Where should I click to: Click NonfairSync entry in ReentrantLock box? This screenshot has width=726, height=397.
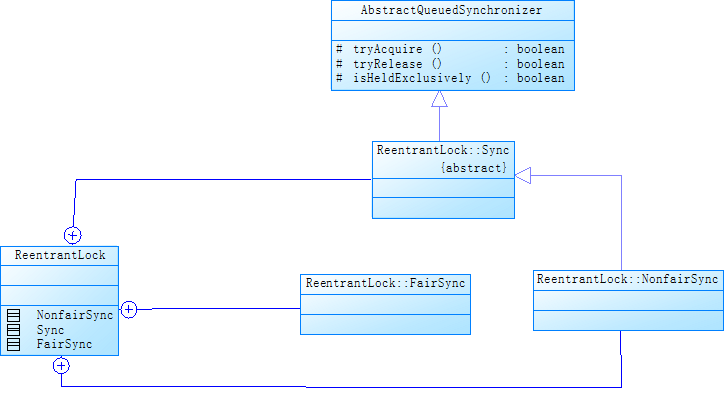point(75,315)
